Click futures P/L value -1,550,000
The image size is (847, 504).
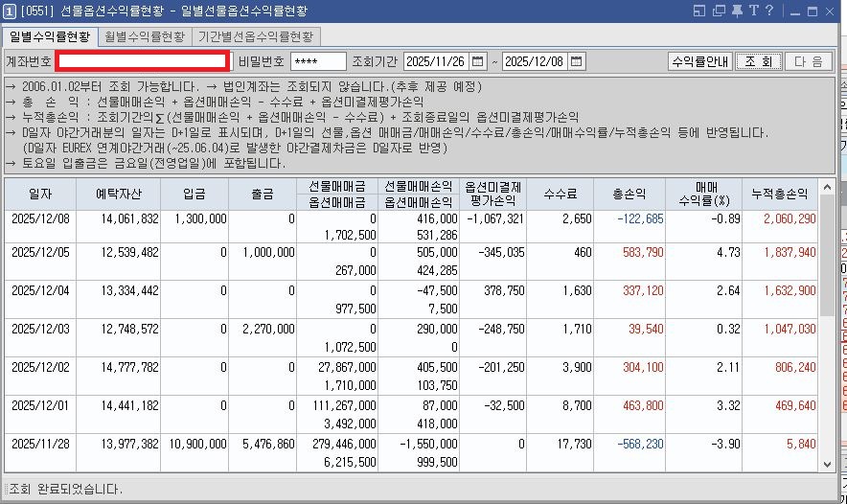point(428,444)
